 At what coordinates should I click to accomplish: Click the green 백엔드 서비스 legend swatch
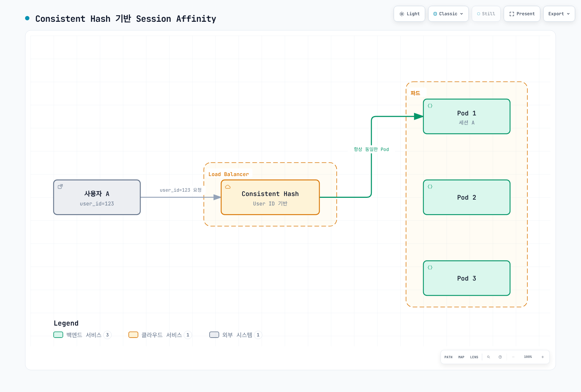point(58,335)
